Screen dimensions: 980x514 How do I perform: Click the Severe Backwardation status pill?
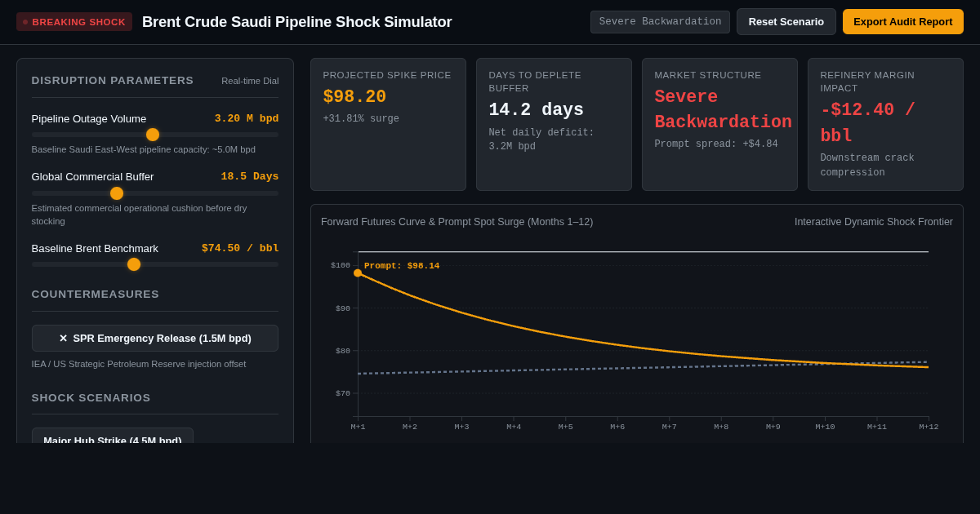pos(660,22)
